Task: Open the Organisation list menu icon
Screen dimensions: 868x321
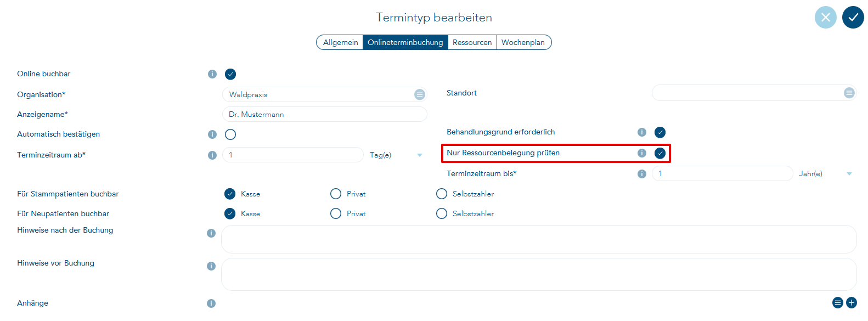Action: click(x=420, y=94)
